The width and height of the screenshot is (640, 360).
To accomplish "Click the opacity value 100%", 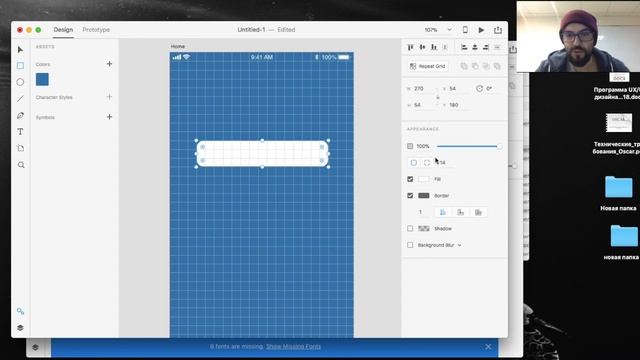I will point(423,146).
